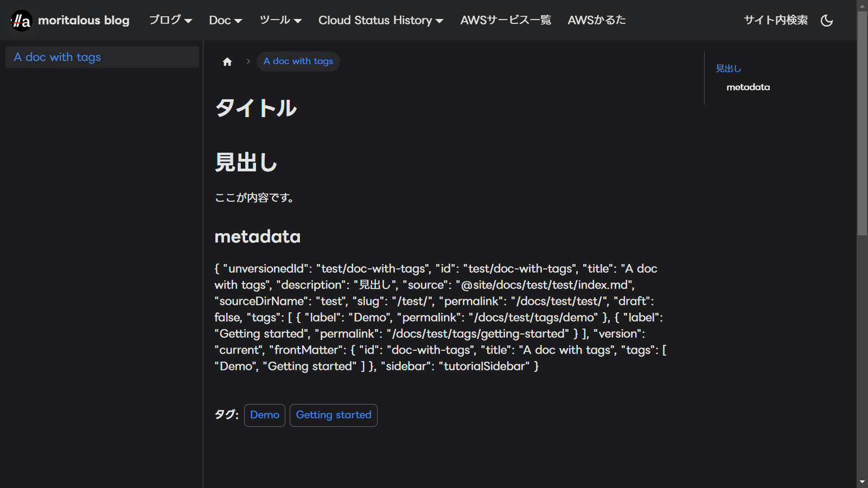Click 'A doc with tags' breadcrumb
Image resolution: width=868 pixels, height=488 pixels.
click(298, 61)
